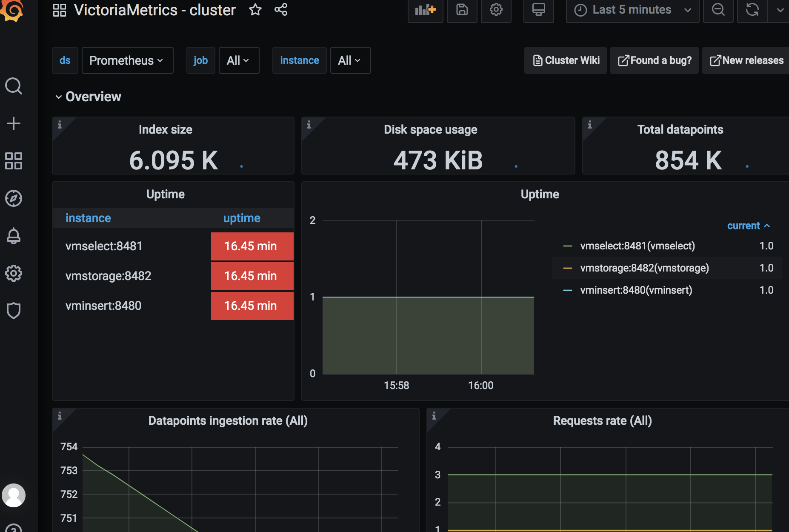Image resolution: width=789 pixels, height=532 pixels.
Task: Share the dashboard using the share icon
Action: pos(281,9)
